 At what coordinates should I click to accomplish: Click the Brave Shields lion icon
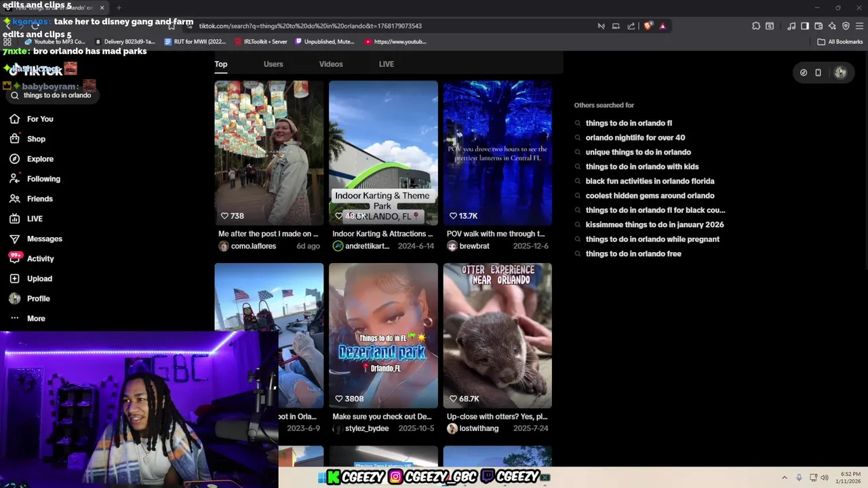(x=648, y=26)
